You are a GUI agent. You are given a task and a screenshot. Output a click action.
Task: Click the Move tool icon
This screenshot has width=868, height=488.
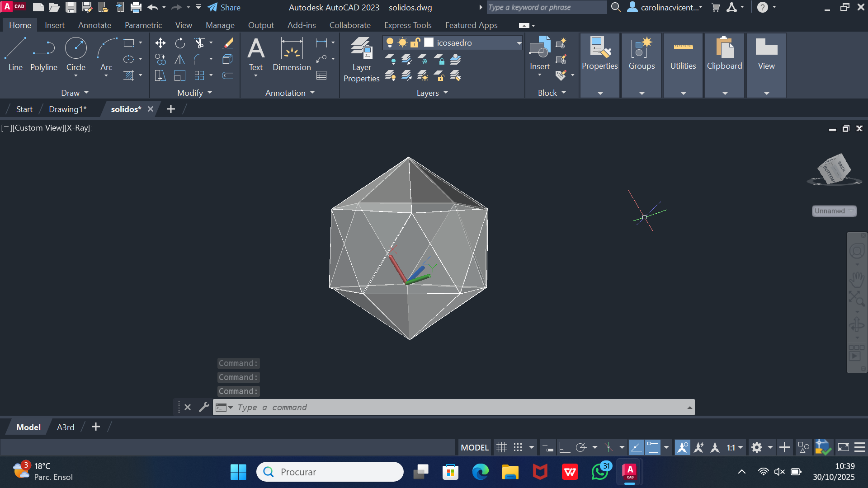[160, 43]
